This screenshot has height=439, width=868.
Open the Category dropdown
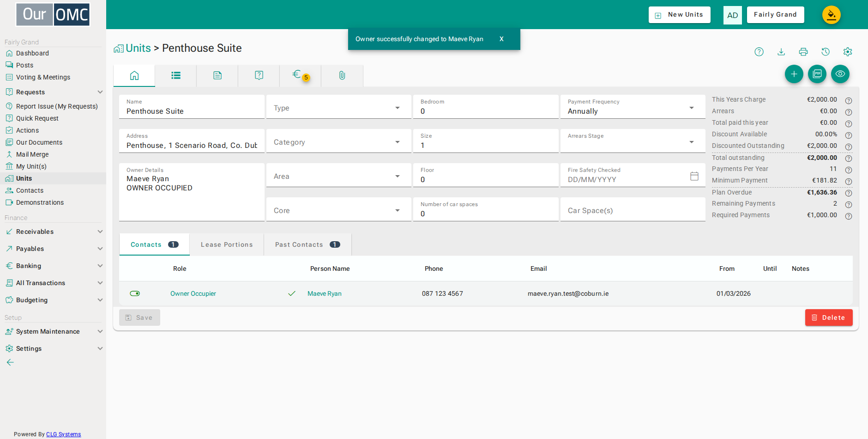[x=338, y=141]
